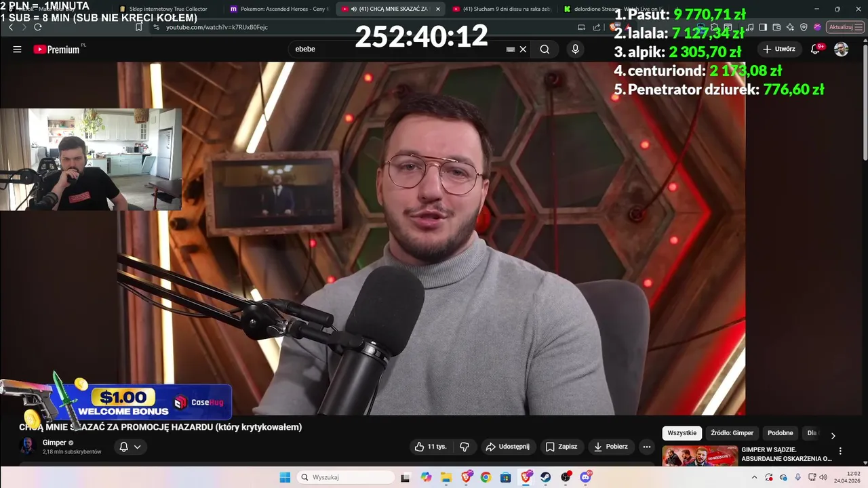Open Brave VPN shield icon
The image size is (868, 488).
click(x=804, y=27)
